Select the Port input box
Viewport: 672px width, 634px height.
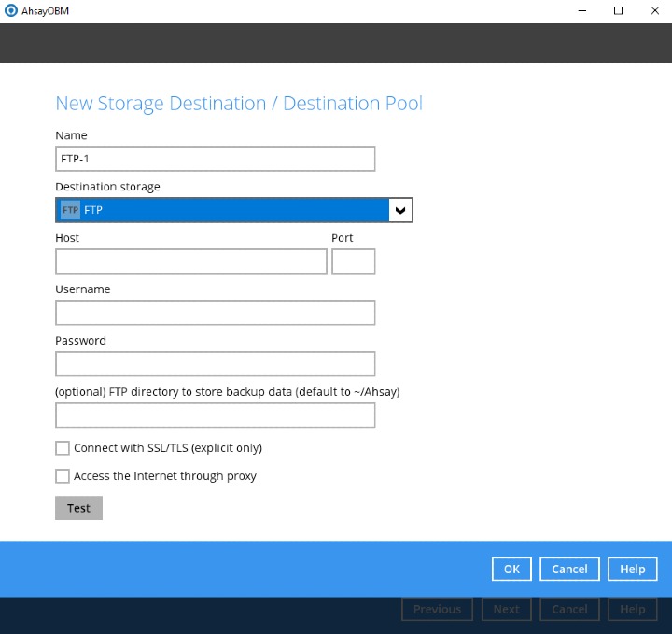click(353, 261)
